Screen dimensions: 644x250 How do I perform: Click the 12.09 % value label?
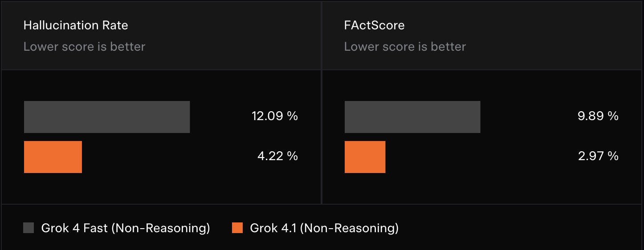tap(274, 117)
